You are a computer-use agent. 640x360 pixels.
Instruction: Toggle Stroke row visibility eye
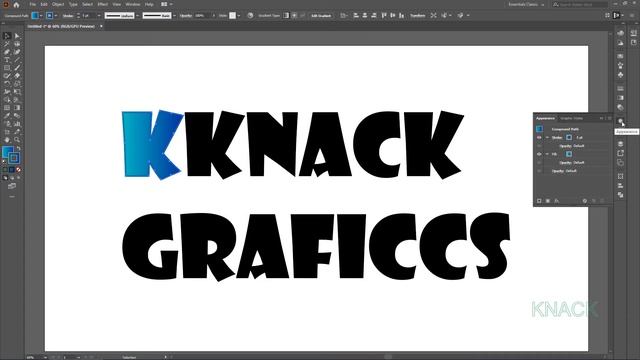pos(539,138)
